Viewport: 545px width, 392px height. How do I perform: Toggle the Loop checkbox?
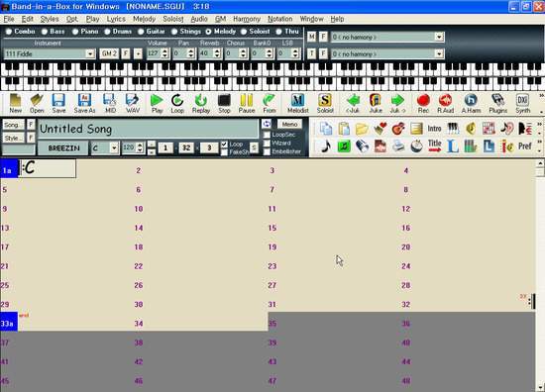click(224, 144)
